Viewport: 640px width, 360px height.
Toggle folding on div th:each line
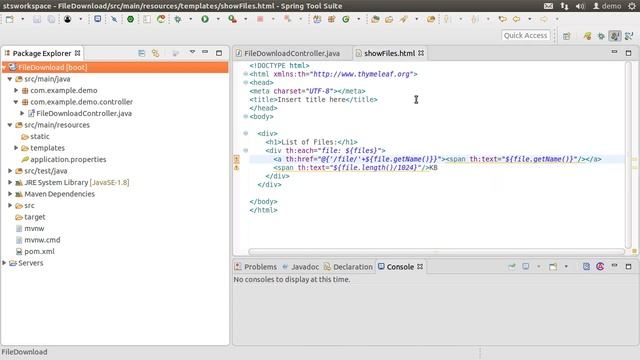(245, 151)
